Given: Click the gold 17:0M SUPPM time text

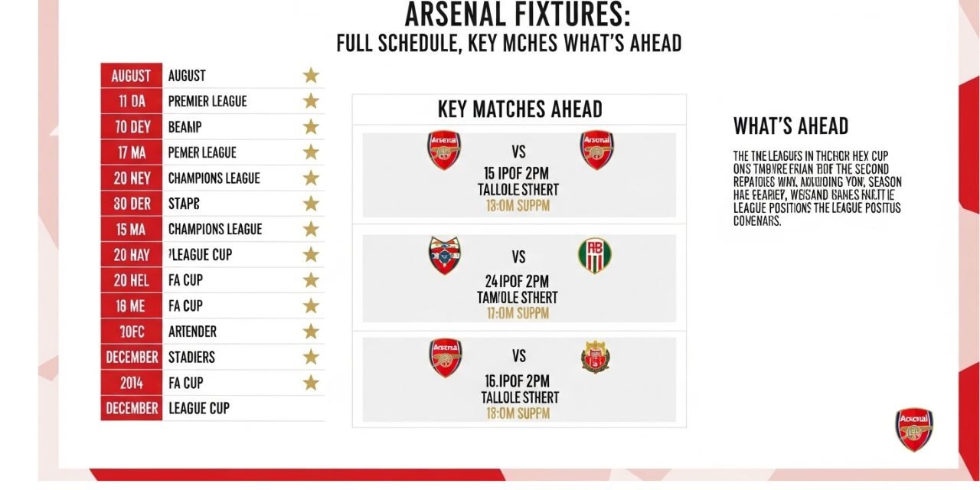Looking at the screenshot, I should (518, 314).
